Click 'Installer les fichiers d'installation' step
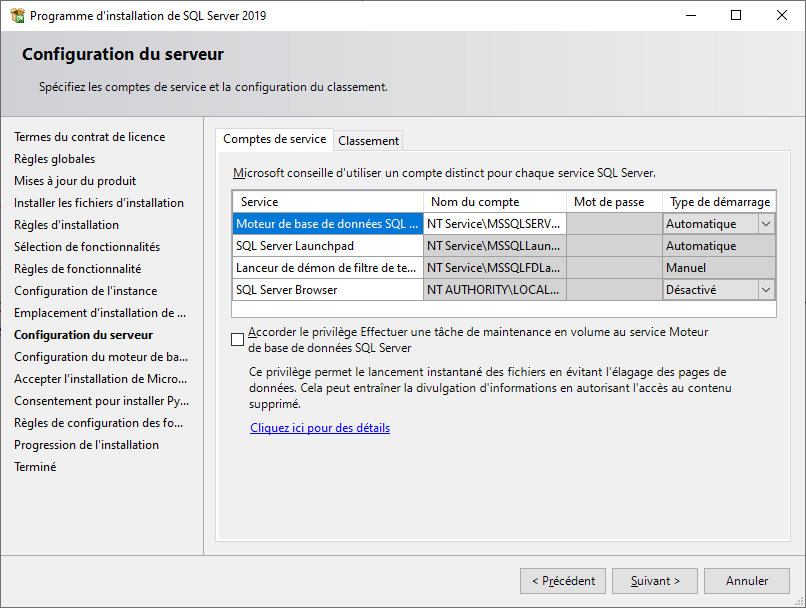Screen dimensions: 806x608 coord(99,203)
